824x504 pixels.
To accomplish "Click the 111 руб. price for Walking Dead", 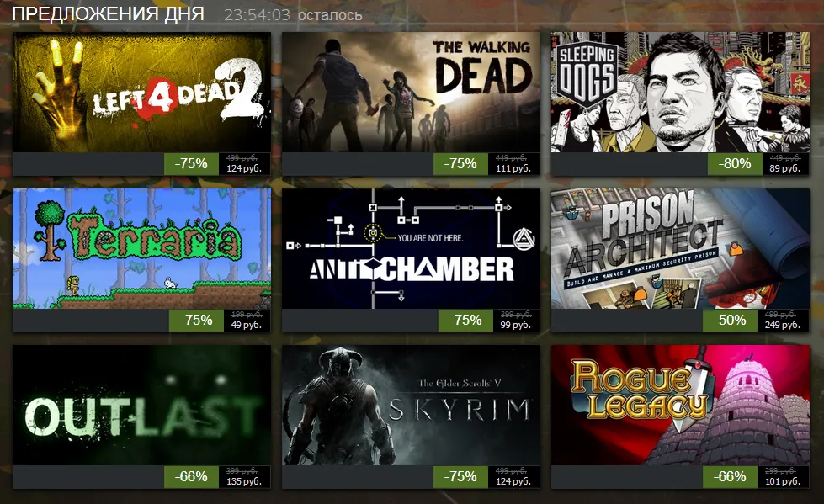I will [x=513, y=168].
